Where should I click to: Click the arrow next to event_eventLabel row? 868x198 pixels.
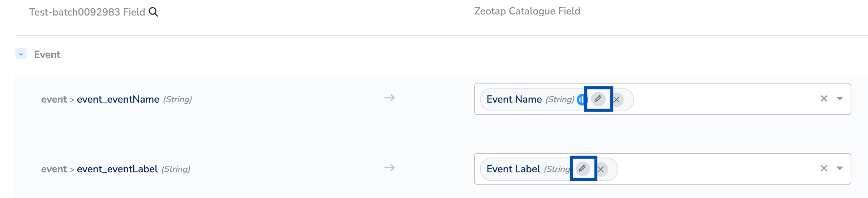389,168
